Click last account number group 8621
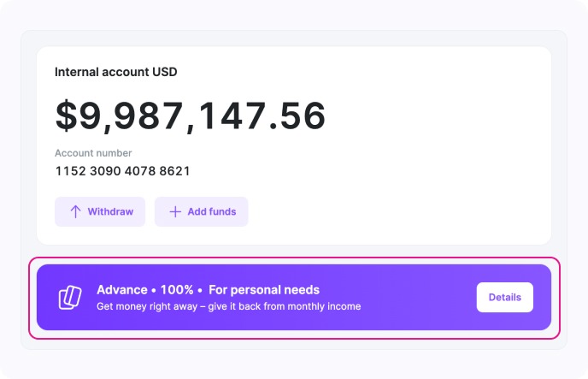 [x=174, y=171]
